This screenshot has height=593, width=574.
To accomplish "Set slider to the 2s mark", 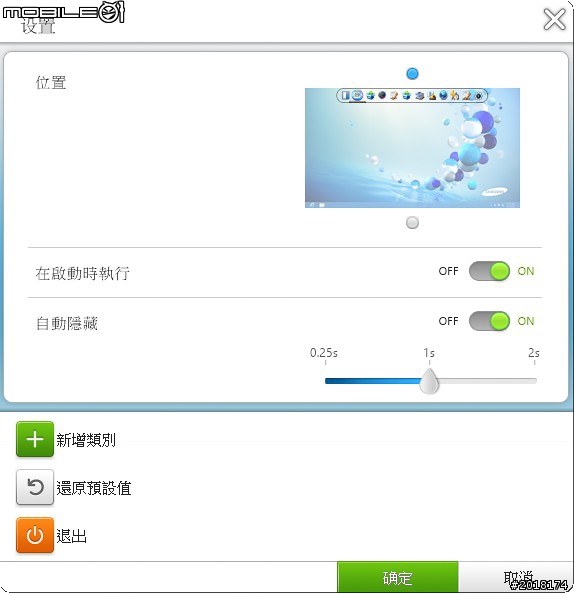I will pos(535,381).
